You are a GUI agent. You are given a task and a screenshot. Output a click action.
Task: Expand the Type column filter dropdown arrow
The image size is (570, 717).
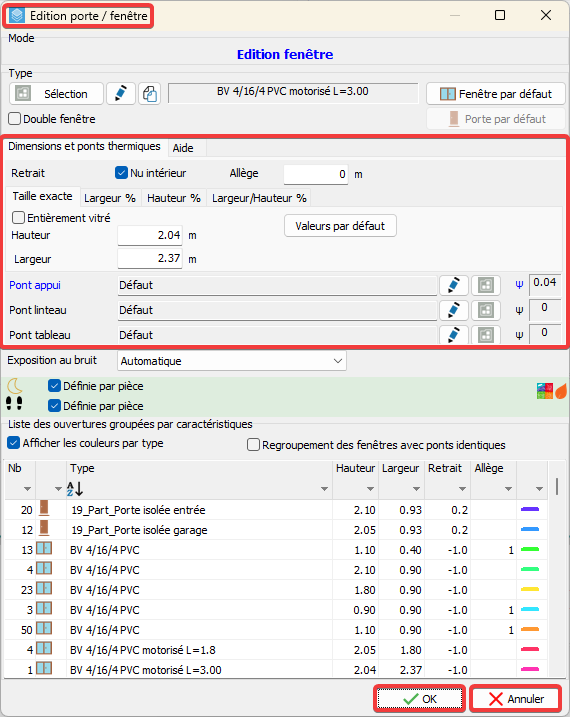324,489
